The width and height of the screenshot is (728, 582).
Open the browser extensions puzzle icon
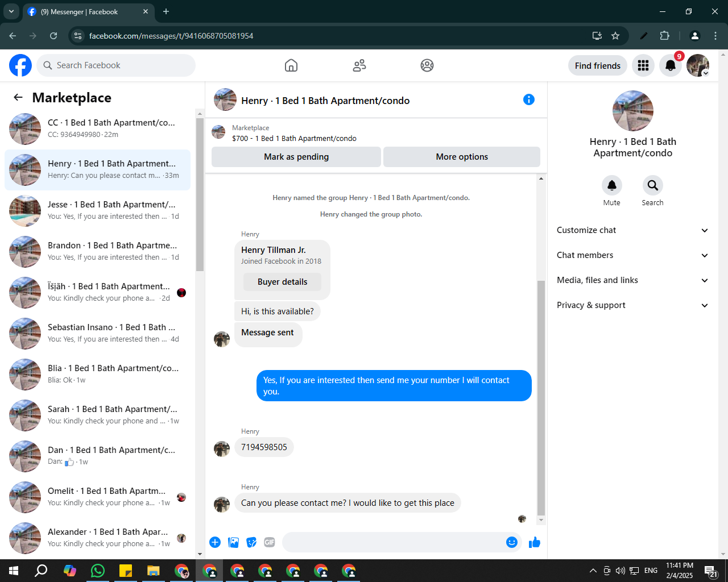664,35
